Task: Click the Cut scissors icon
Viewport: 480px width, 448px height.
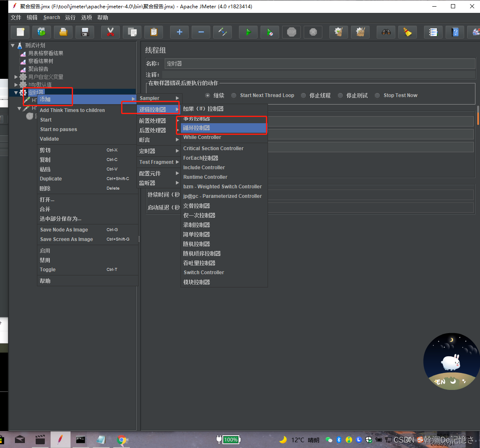Action: [x=110, y=32]
